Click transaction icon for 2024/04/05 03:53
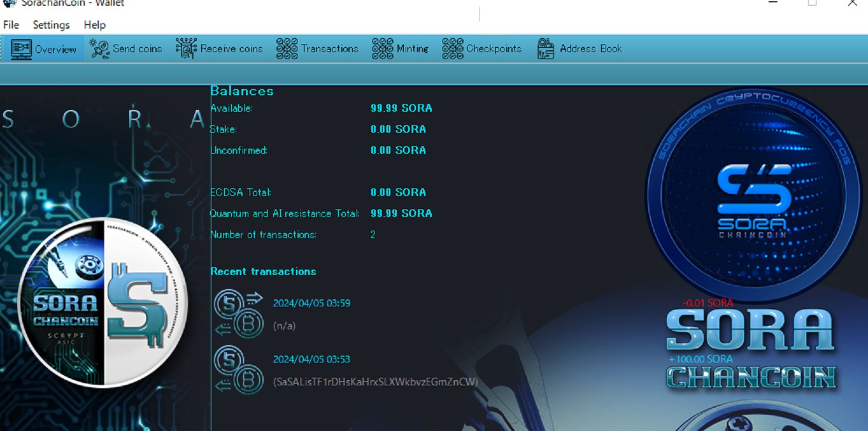 pyautogui.click(x=238, y=370)
